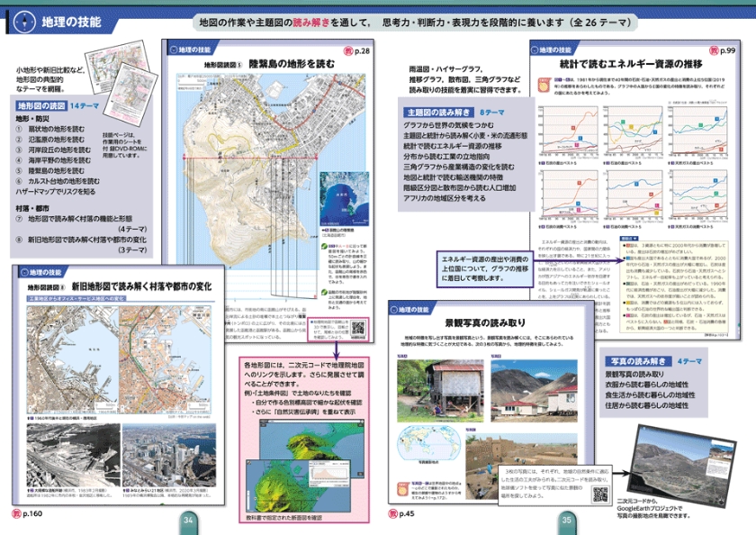
Task: Click the 8テーマ label beside 主題図の読み解き
Action: coord(492,113)
